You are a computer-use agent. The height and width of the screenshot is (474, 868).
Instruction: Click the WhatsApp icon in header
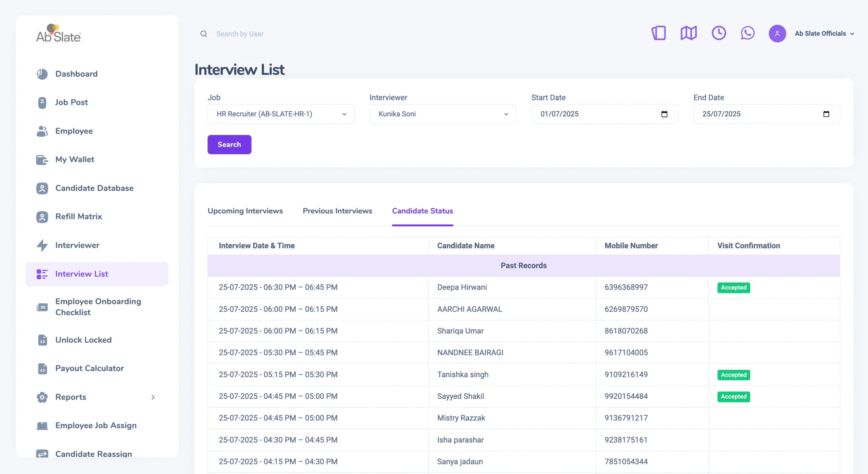click(x=747, y=33)
